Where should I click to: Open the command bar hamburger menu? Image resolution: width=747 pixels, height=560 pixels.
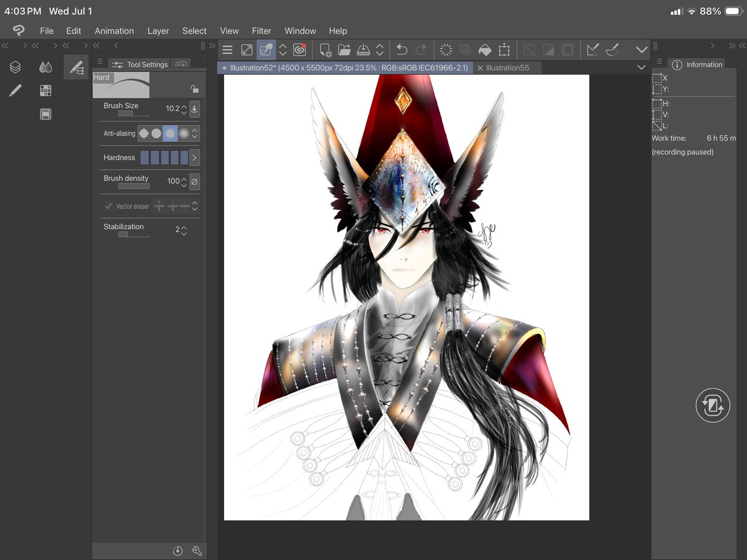[x=228, y=50]
